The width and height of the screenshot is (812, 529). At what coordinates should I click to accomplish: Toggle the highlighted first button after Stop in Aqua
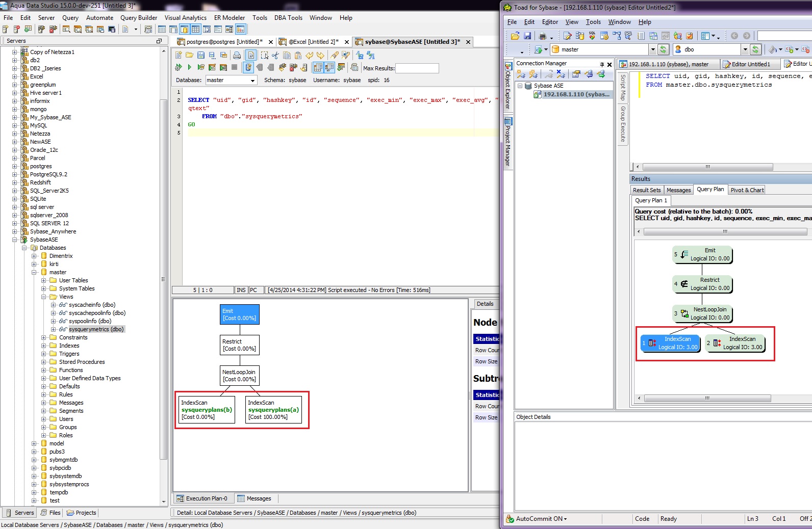pos(248,67)
